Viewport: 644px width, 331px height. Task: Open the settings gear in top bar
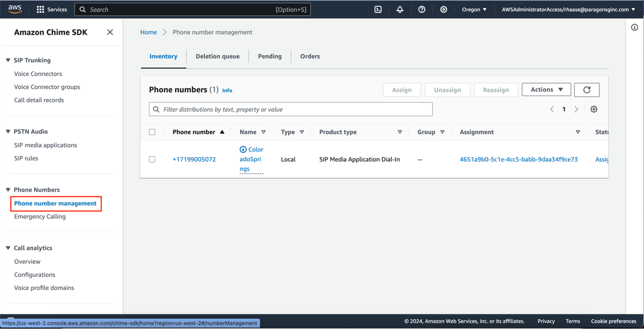(444, 9)
